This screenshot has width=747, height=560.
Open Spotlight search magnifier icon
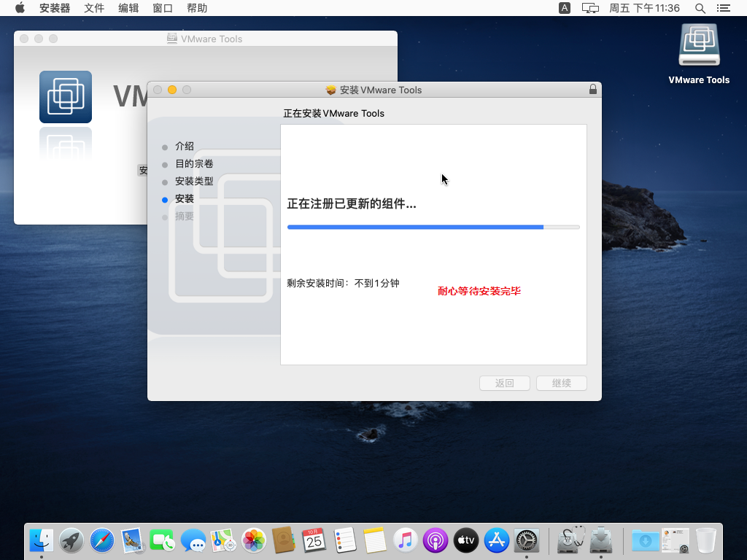coord(700,8)
